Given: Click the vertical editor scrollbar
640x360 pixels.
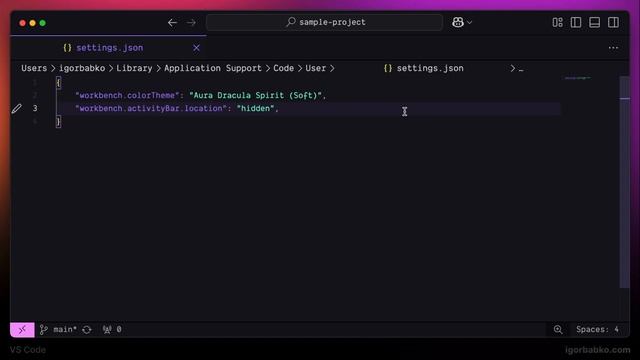Looking at the screenshot, I should click(624, 182).
